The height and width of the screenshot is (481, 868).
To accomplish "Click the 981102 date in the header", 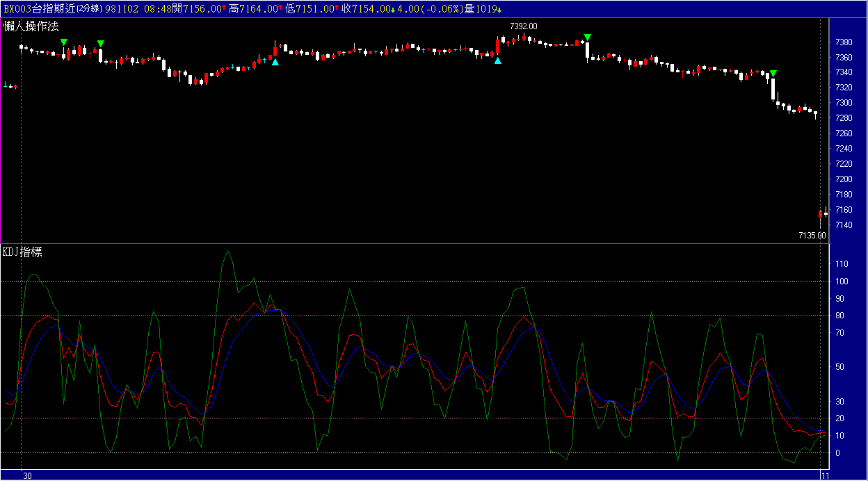I will click(122, 9).
